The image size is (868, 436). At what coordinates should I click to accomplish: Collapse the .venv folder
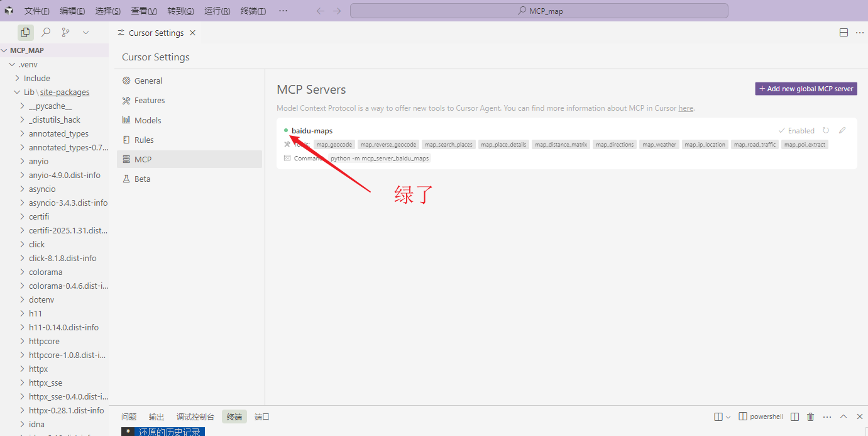point(54,64)
